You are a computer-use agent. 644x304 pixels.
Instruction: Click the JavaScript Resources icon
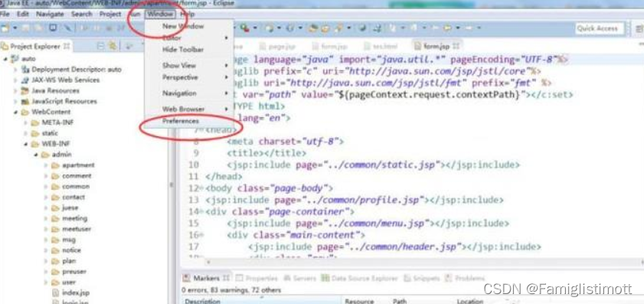25,102
